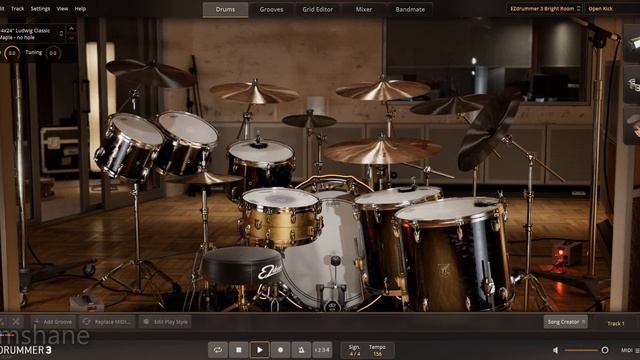Image resolution: width=640 pixels, height=360 pixels.
Task: Open the Ludwig Classic Maple kick drum selector
Action: 32,34
